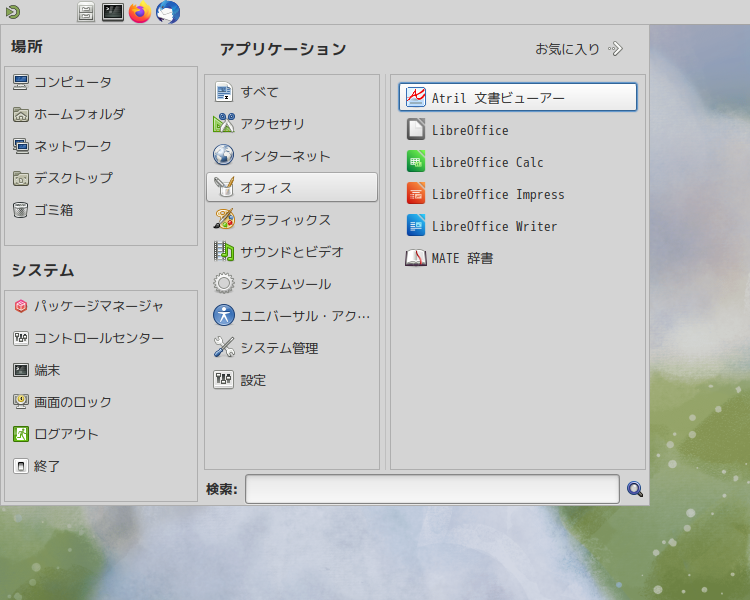
Task: Launch パッケージマネージャ
Action: coord(101,306)
